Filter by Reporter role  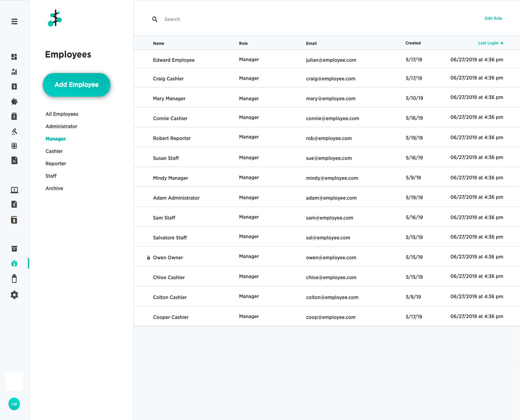56,164
